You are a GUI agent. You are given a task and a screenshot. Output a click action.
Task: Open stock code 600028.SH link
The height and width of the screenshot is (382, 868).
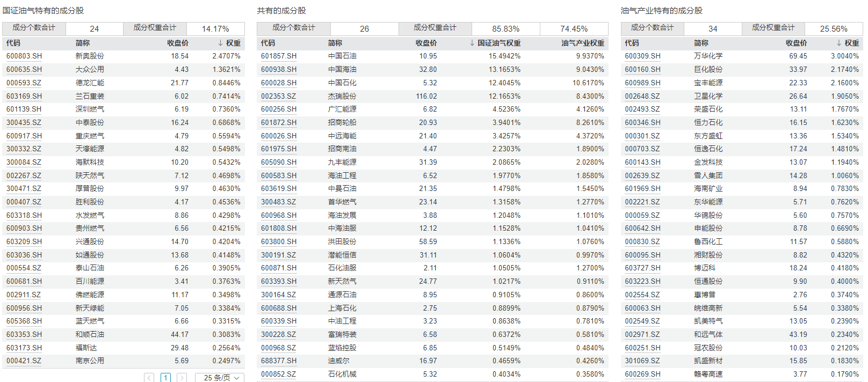(x=279, y=83)
